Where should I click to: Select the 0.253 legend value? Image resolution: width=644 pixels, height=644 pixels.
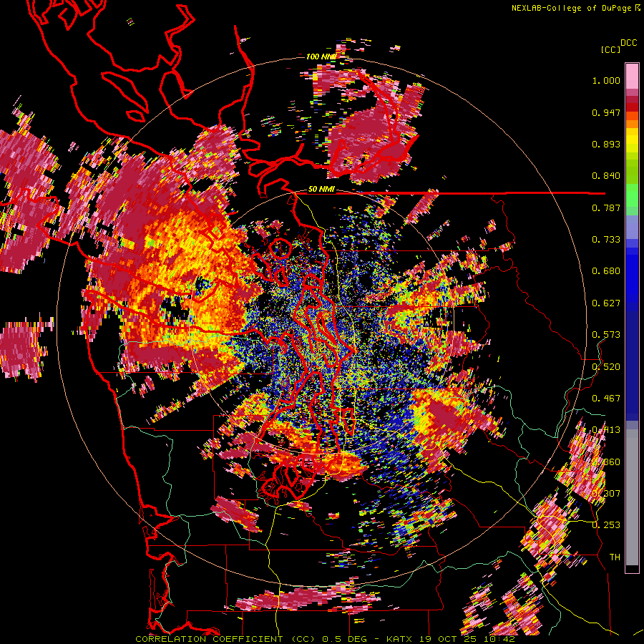pos(606,525)
